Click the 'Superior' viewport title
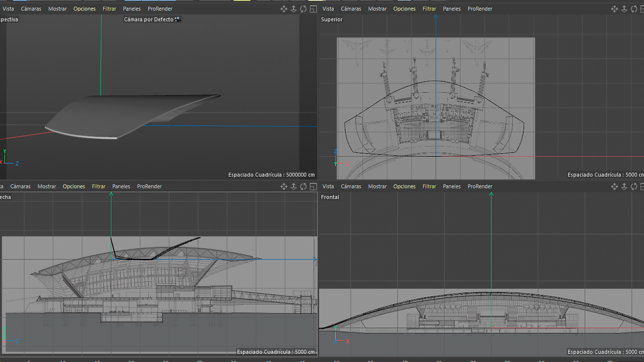This screenshot has height=362, width=644. [x=332, y=19]
